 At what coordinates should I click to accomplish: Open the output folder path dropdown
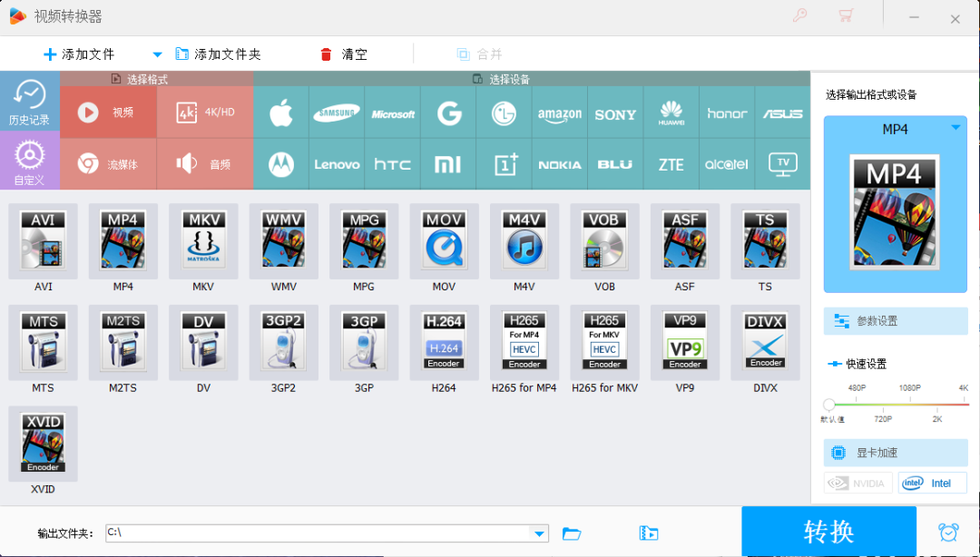540,533
